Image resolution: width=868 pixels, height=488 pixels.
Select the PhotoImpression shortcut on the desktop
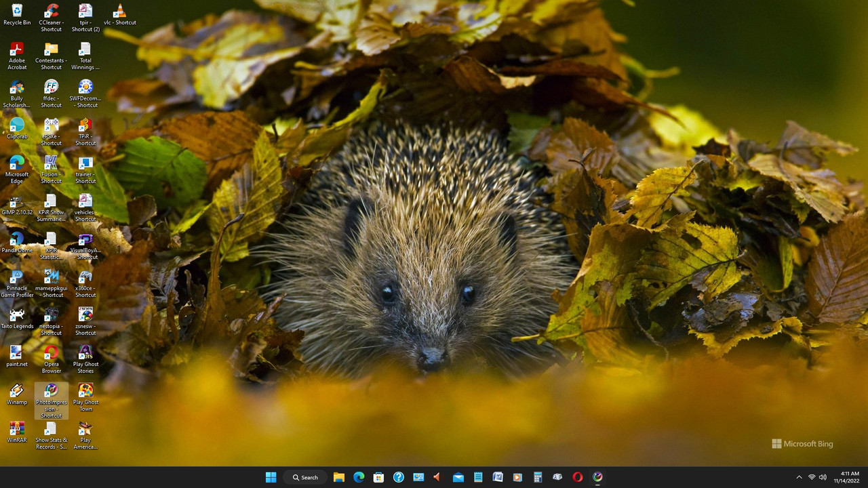coord(51,401)
